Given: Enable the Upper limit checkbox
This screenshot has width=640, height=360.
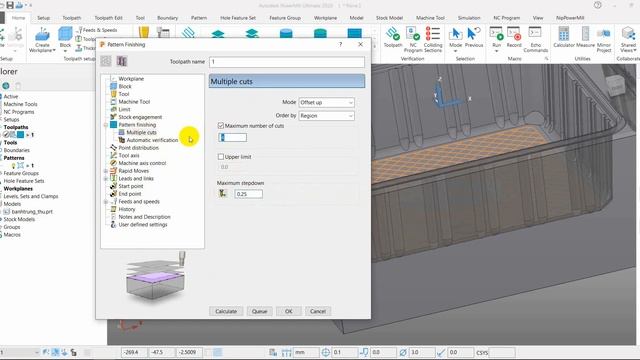Looking at the screenshot, I should point(221,157).
